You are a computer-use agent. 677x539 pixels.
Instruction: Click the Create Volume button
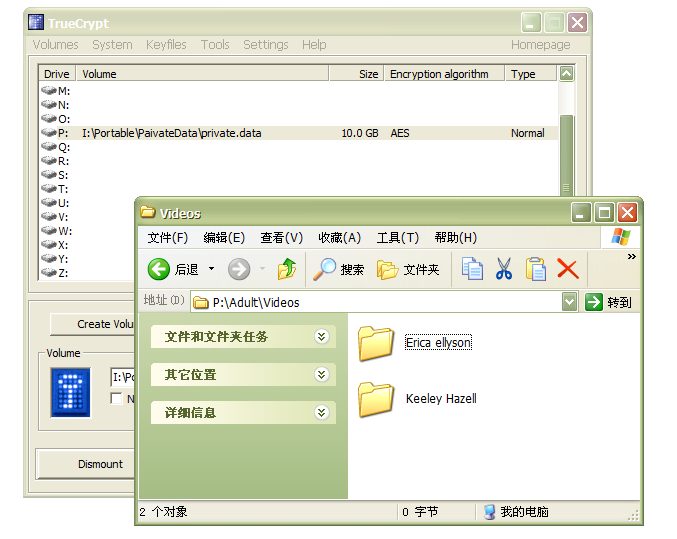[93, 324]
